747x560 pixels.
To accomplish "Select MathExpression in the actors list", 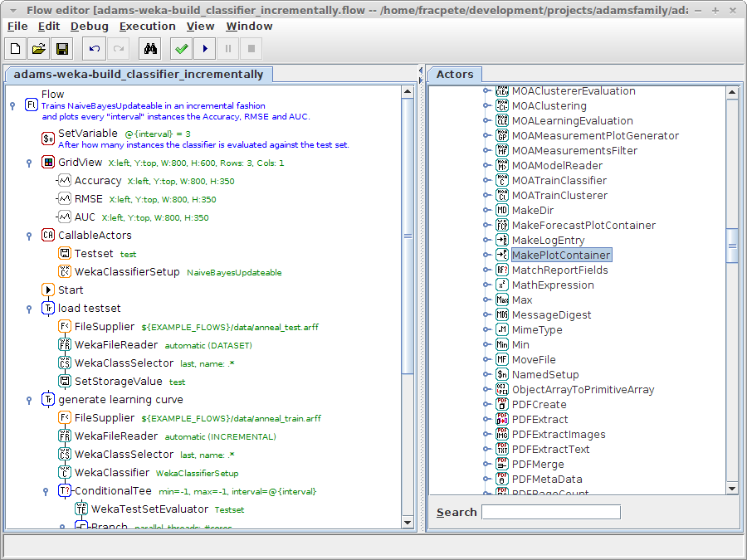I will (x=552, y=285).
